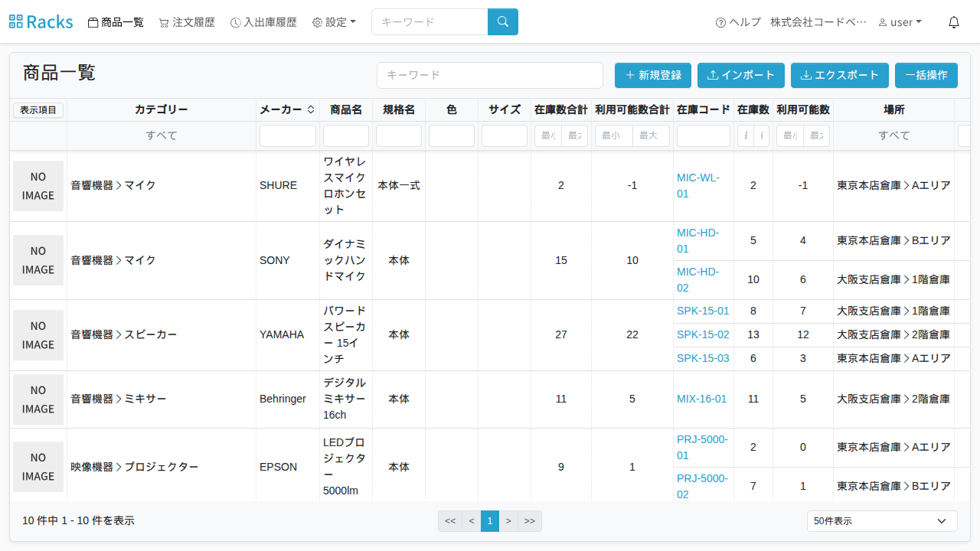980x551 pixels.
Task: Go to first page button <<
Action: tap(450, 521)
